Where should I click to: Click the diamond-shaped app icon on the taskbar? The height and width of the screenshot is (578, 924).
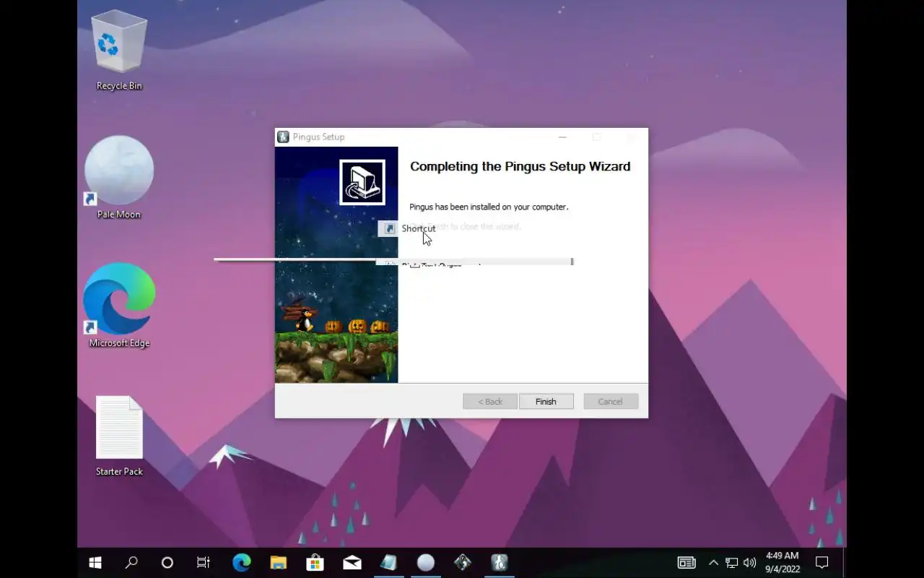[463, 563]
